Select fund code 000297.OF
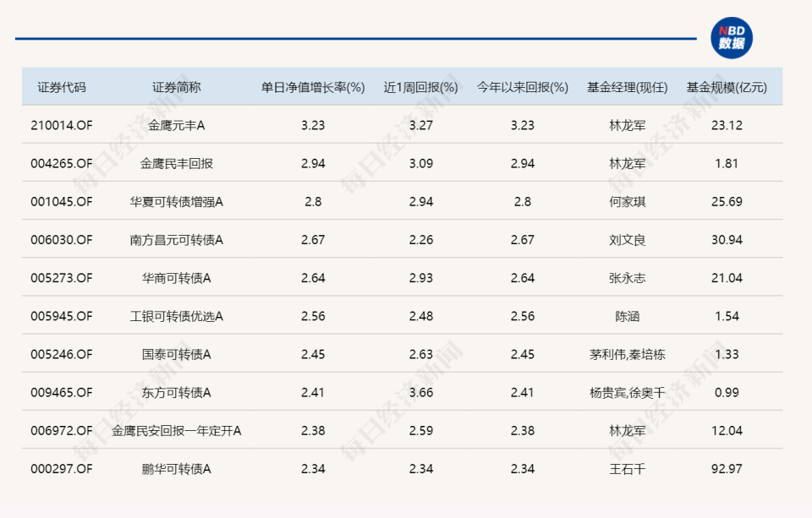812x518 pixels. (x=61, y=468)
